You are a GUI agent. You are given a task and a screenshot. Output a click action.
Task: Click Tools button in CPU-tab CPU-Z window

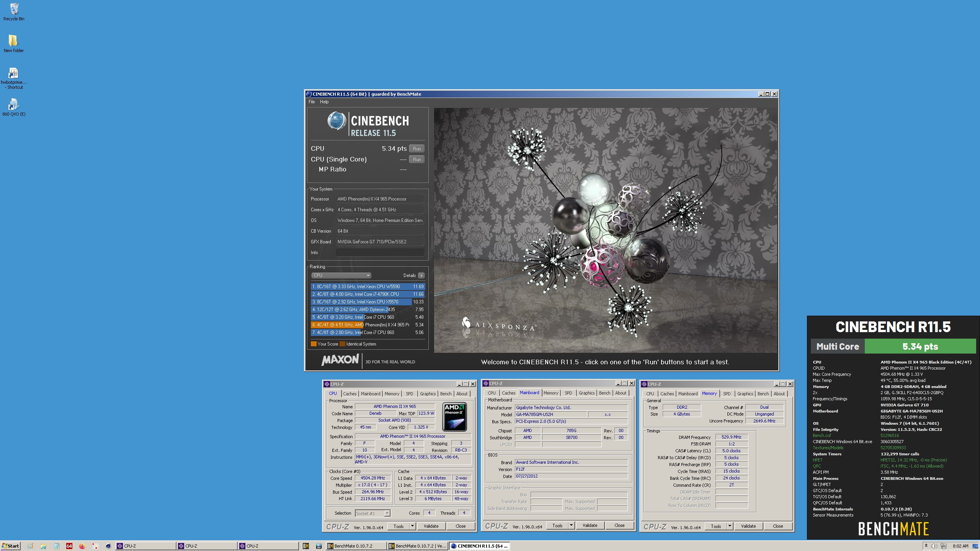pyautogui.click(x=399, y=526)
